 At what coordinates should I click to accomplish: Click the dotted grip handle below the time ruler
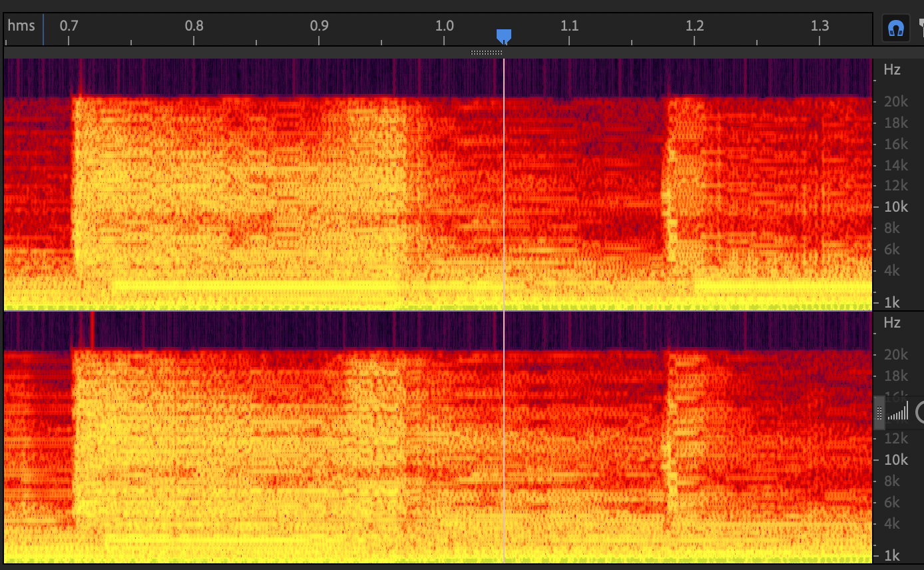point(487,53)
